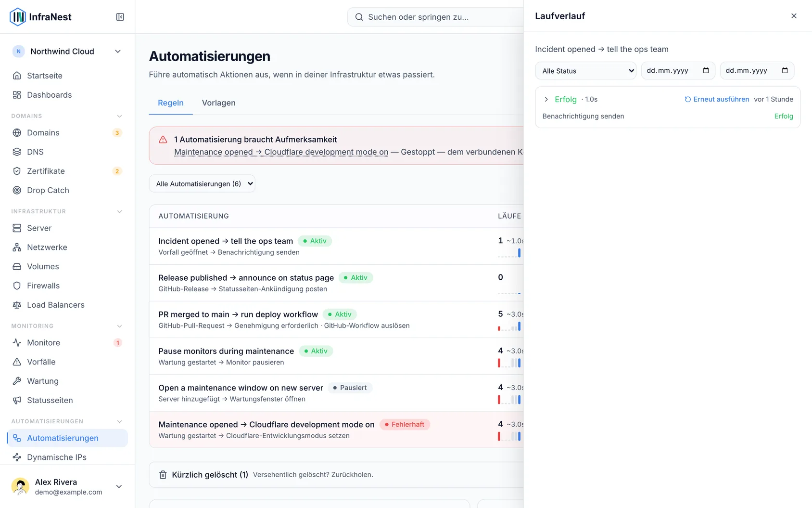Click the Aktiv badge on Incident opened row
812x508 pixels.
315,241
